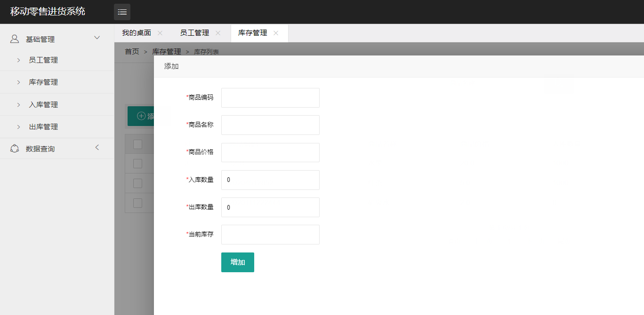Click the 库存列表 breadcrumb text
Screen dimensions: 644x315
[x=207, y=52]
